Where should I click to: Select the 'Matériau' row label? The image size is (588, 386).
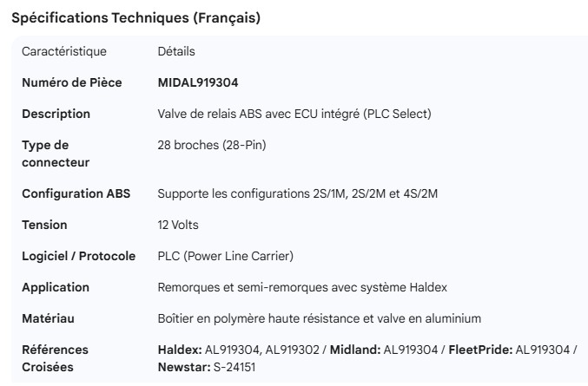(x=48, y=318)
